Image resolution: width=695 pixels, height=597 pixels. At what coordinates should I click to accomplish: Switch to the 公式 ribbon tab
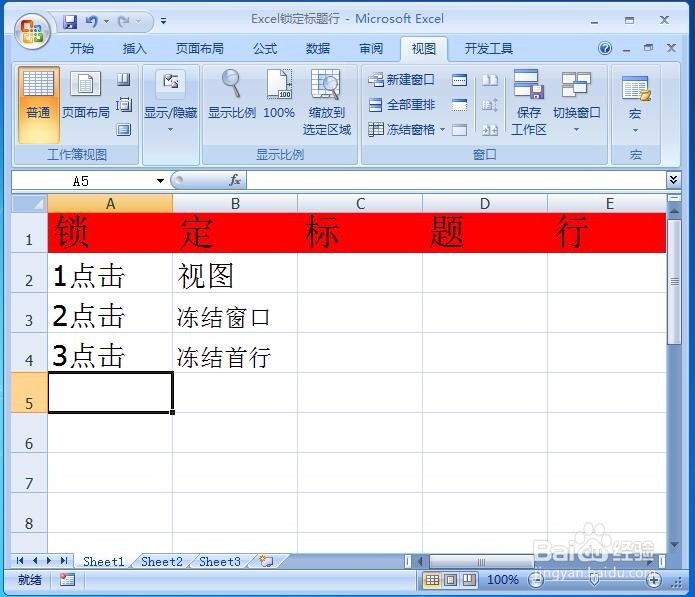265,48
